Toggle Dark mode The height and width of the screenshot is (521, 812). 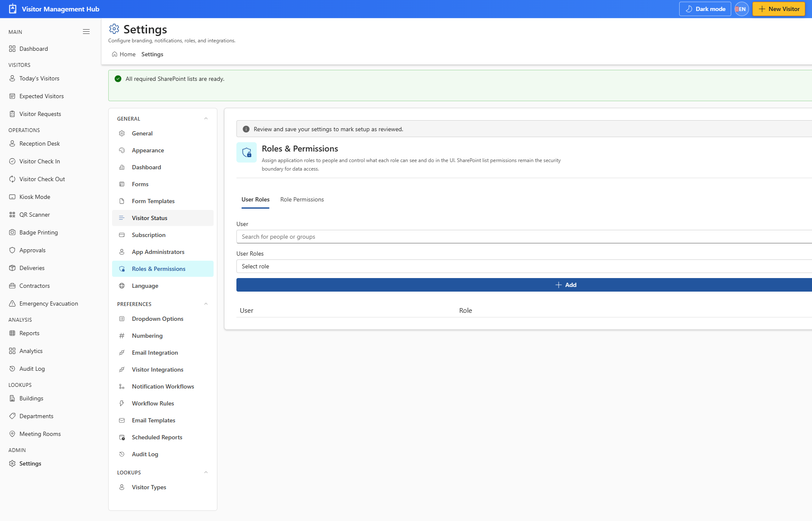click(705, 9)
